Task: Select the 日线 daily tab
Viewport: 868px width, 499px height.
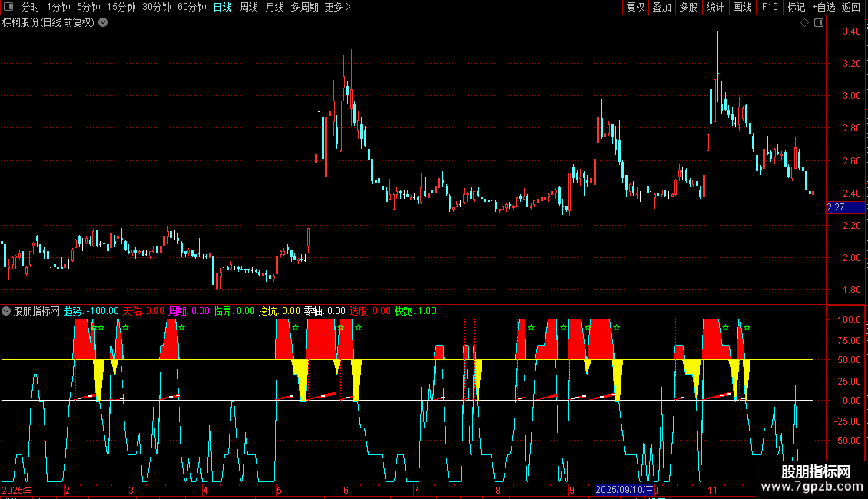Action: click(x=223, y=7)
